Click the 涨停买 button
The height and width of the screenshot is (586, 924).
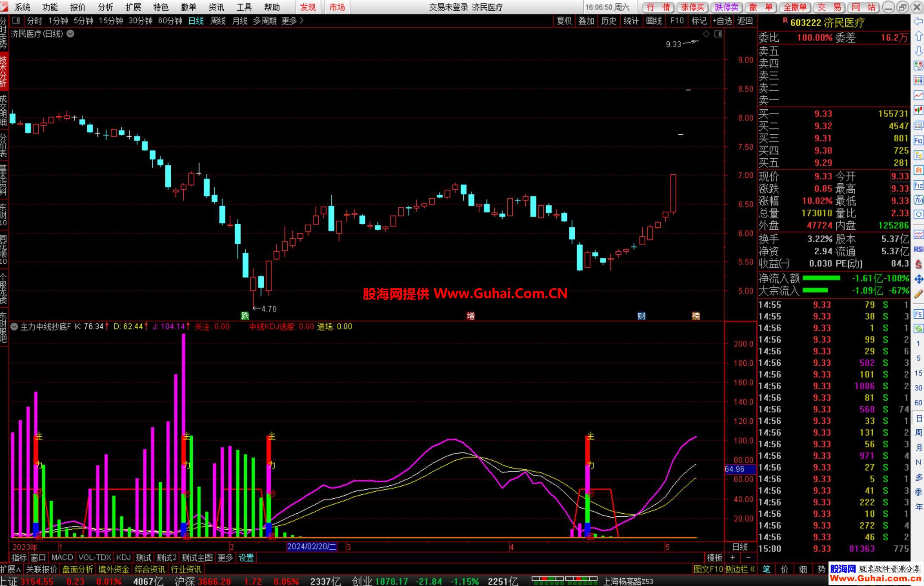pyautogui.click(x=692, y=7)
